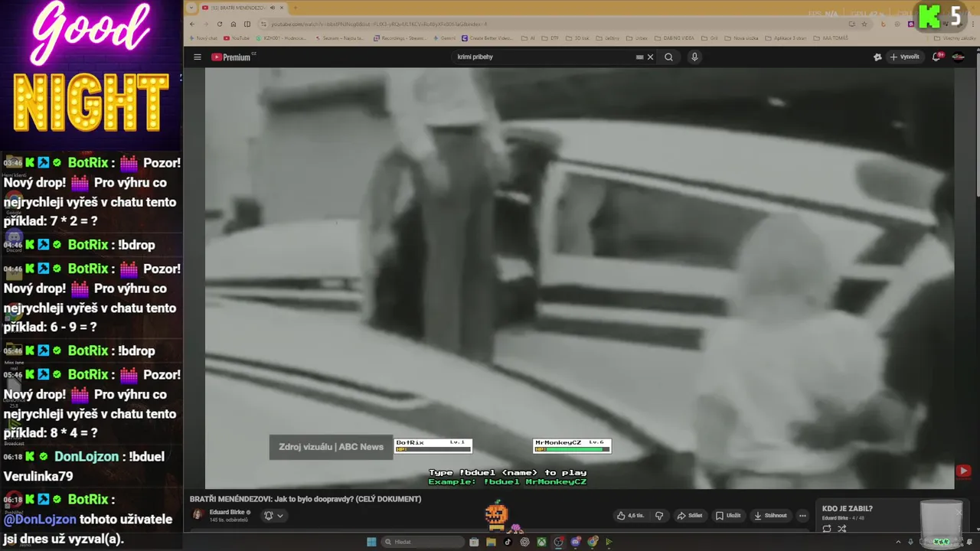Open more actions three-dot menu

pyautogui.click(x=802, y=516)
